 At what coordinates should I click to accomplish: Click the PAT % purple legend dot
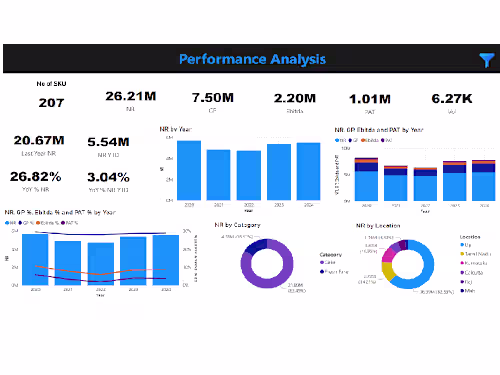pos(63,223)
